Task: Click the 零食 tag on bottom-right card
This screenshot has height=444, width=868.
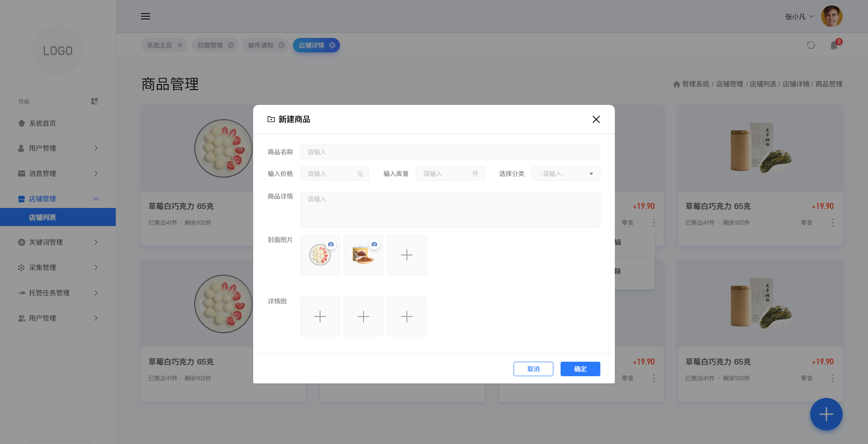Action: pyautogui.click(x=807, y=378)
